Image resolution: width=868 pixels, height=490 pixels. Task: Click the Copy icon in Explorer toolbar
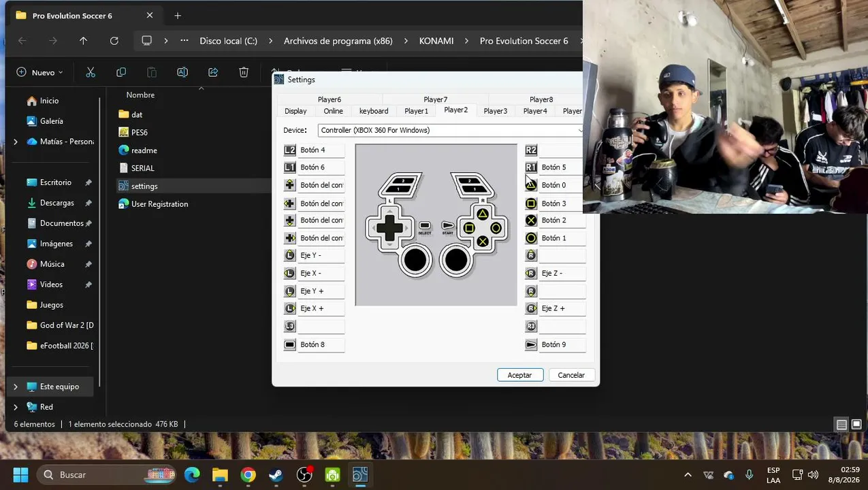[x=121, y=72]
